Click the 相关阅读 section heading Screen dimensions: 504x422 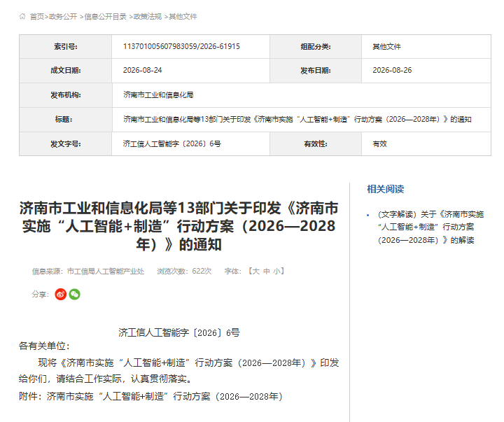tap(386, 189)
